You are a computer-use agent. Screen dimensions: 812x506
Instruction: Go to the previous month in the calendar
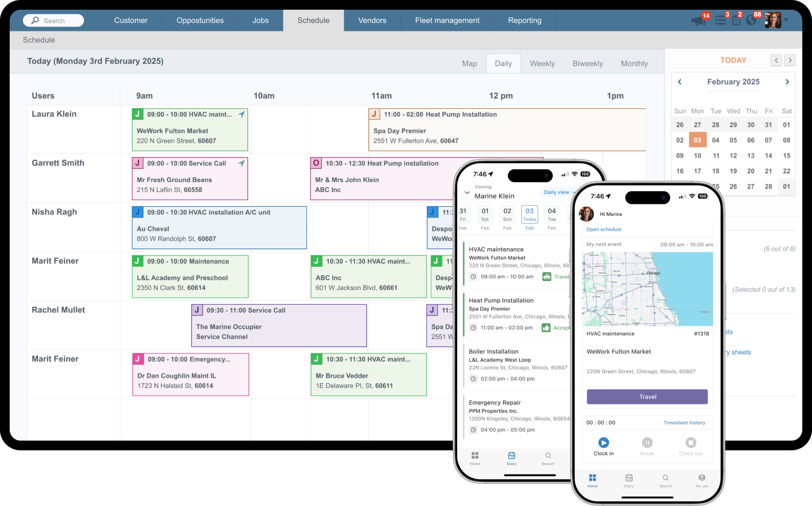point(680,82)
